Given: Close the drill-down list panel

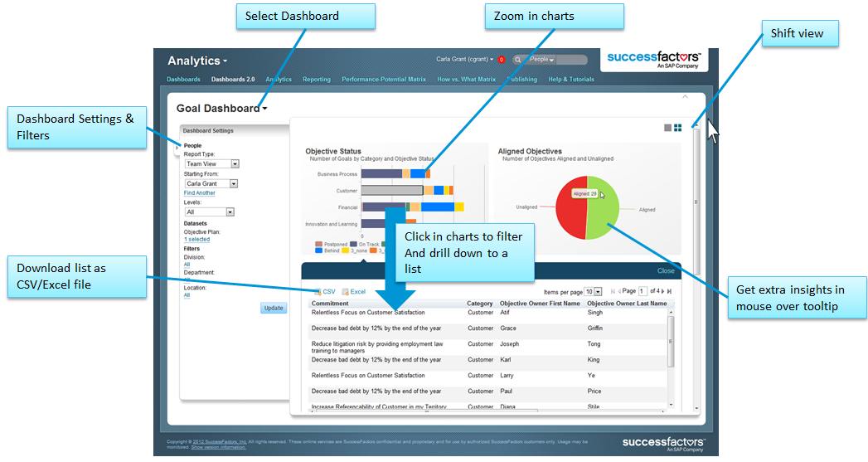Looking at the screenshot, I should point(666,271).
